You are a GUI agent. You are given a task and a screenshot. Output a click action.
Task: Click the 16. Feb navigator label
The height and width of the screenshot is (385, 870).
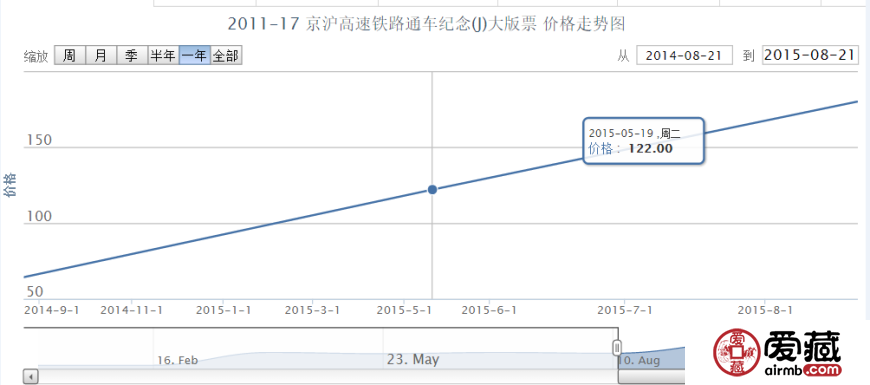coord(178,361)
